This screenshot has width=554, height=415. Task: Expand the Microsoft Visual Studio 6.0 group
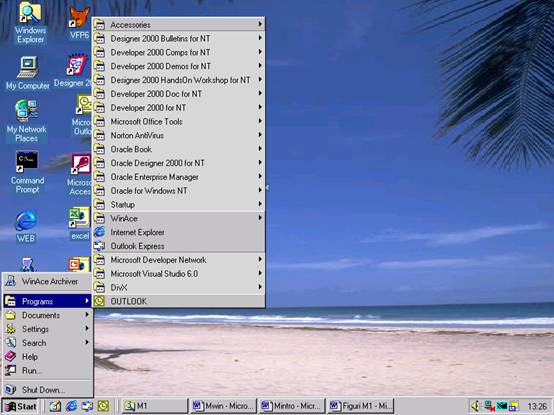pos(178,273)
